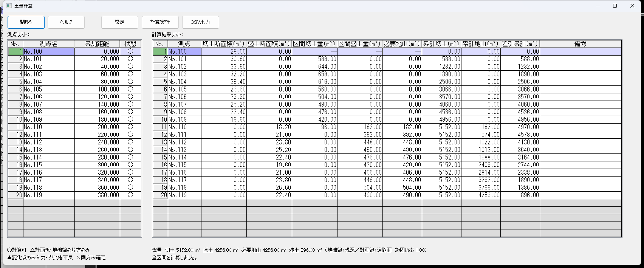Click the ○ status of No.113 row
The width and height of the screenshot is (644, 268).
pos(130,150)
